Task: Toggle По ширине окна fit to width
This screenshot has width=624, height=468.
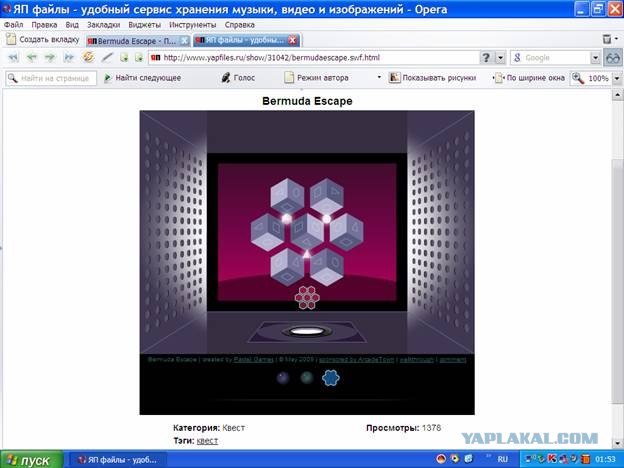Action: tap(529, 78)
